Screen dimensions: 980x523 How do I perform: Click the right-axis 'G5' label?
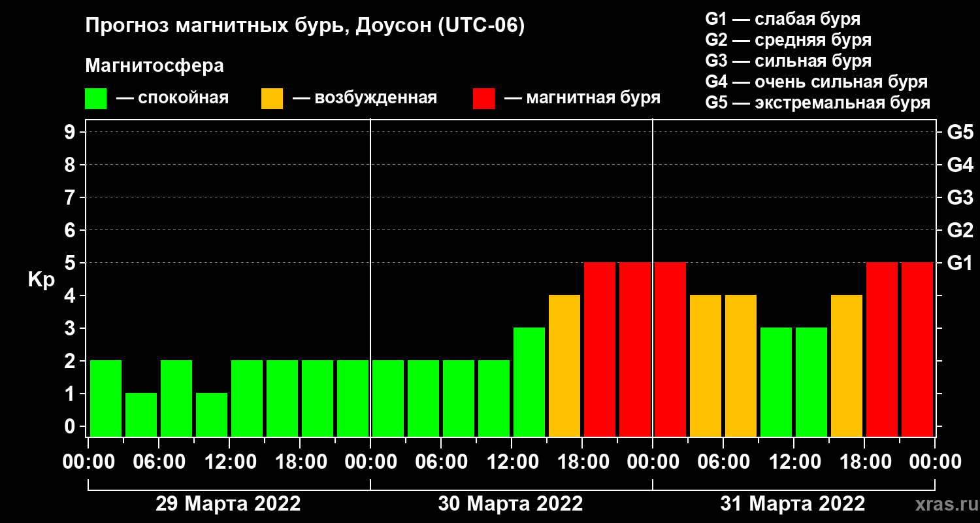[x=960, y=133]
